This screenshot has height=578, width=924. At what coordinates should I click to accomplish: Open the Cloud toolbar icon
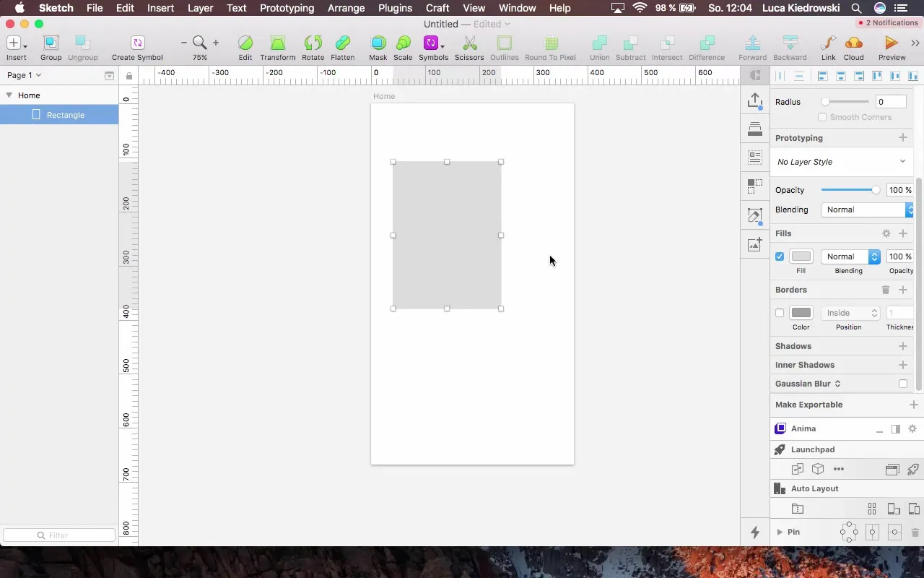[853, 43]
